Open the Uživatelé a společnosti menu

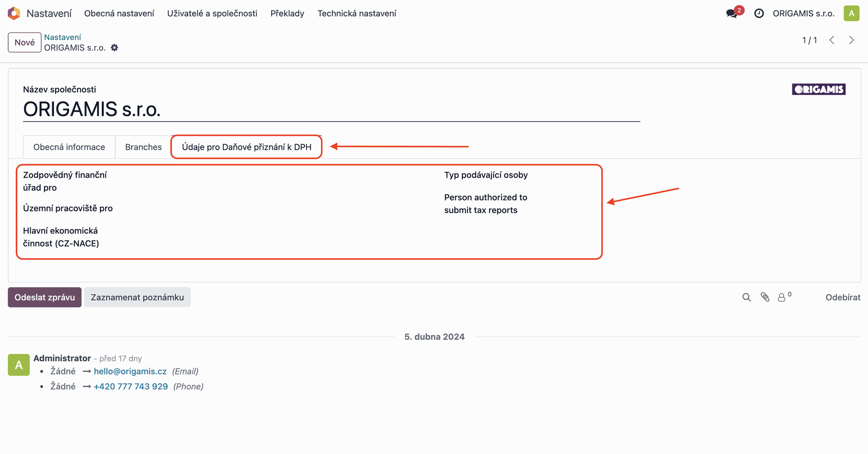tap(212, 14)
